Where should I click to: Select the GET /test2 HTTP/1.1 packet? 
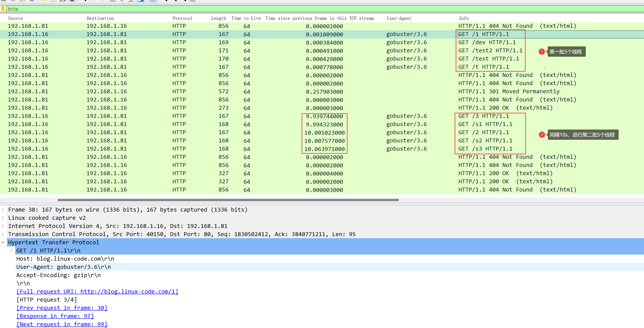point(322,51)
